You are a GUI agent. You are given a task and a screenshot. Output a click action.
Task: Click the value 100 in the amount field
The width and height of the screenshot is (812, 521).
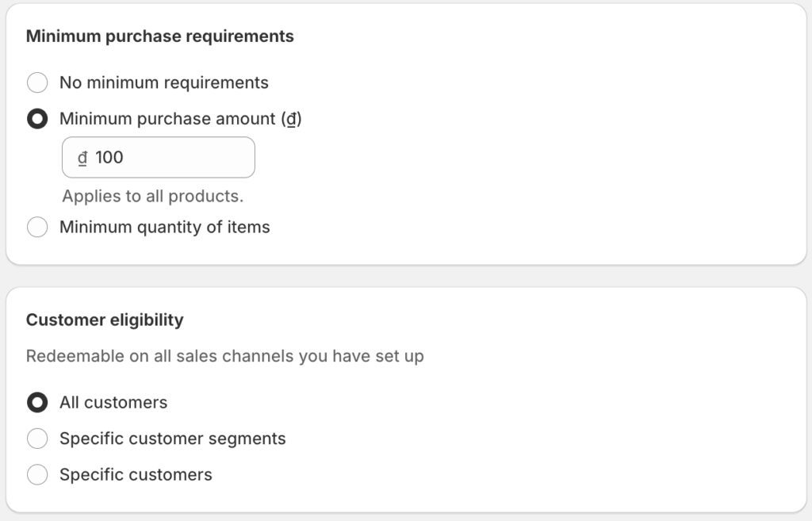point(109,157)
